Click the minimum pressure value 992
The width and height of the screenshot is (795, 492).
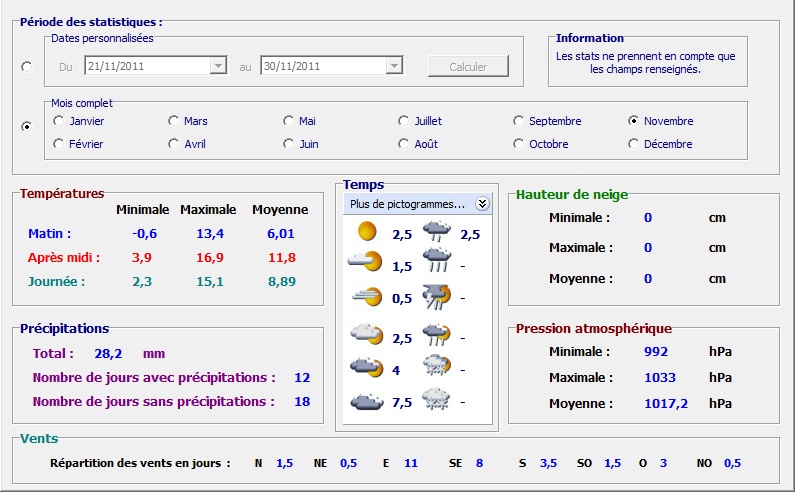pyautogui.click(x=656, y=352)
